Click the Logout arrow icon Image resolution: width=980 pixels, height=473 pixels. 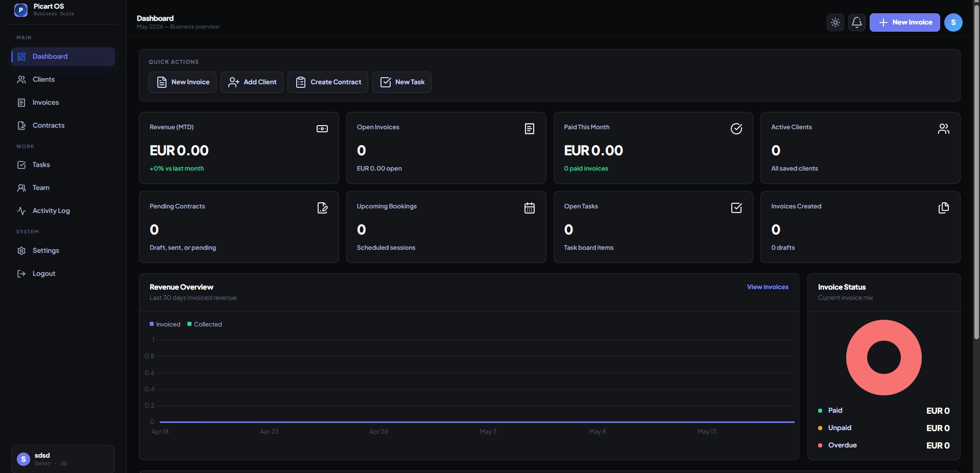point(21,274)
